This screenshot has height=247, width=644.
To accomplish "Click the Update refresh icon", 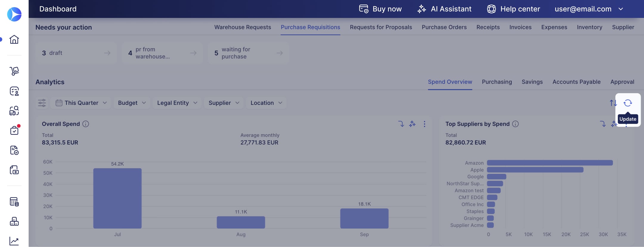I will coord(628,103).
